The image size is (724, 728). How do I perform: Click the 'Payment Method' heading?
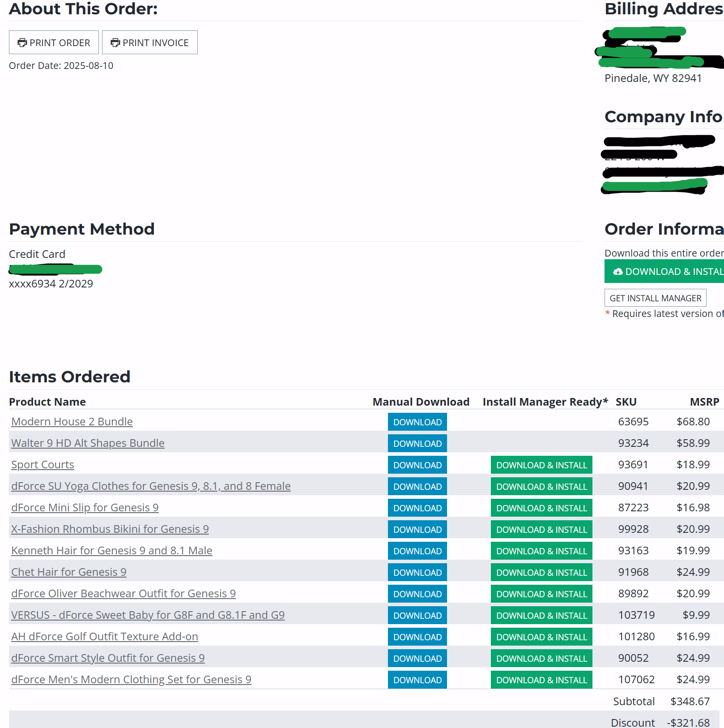[x=82, y=229]
